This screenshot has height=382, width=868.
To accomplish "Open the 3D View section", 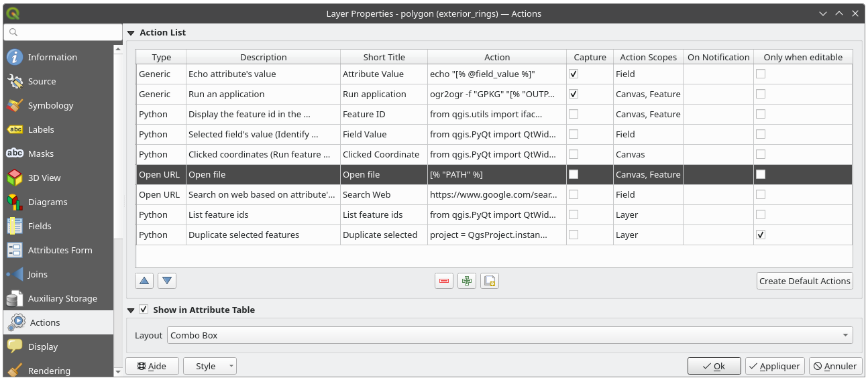I will point(44,178).
